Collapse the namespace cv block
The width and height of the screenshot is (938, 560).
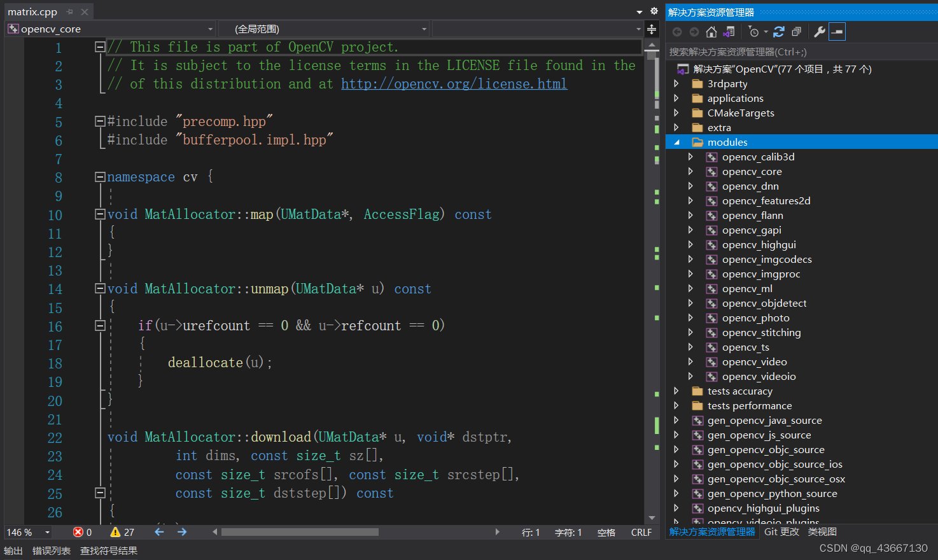tap(100, 177)
